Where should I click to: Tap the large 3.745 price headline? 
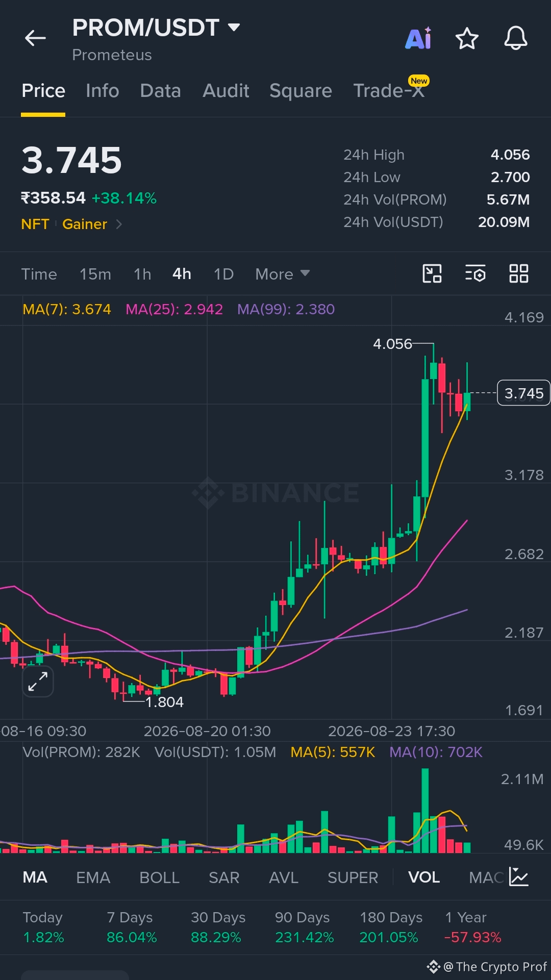(x=71, y=160)
